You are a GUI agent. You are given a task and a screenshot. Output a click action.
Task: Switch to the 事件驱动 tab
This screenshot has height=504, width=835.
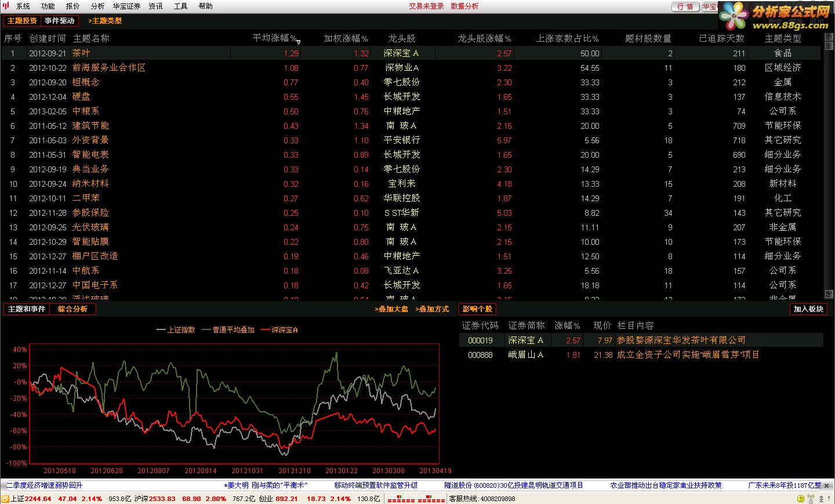60,21
